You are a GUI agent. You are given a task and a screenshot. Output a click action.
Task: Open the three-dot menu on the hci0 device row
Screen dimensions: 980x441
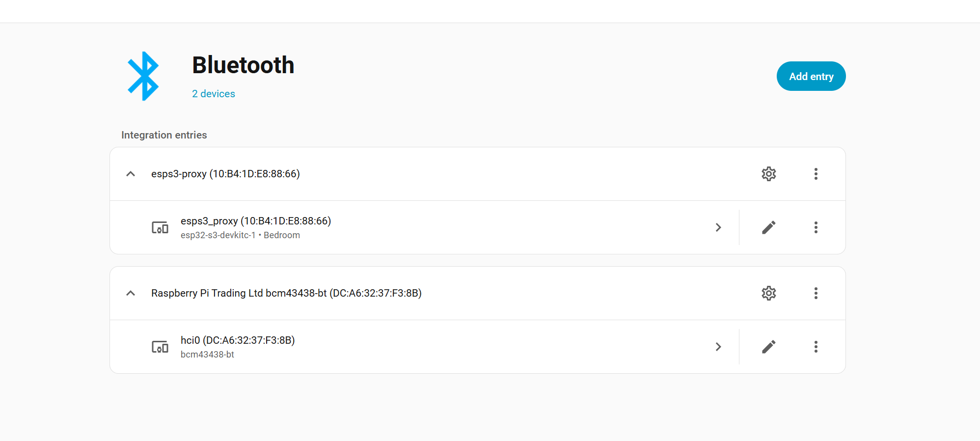[816, 346]
